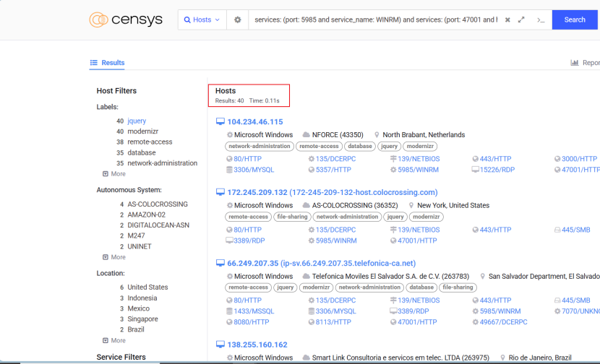Clear the search query with X icon
This screenshot has height=364, width=600.
pos(507,19)
